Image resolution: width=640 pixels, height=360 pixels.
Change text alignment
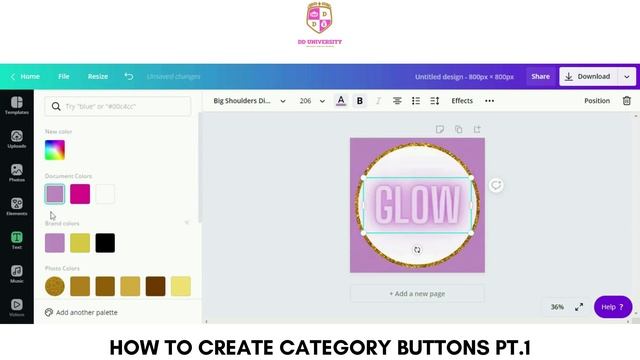pyautogui.click(x=397, y=101)
